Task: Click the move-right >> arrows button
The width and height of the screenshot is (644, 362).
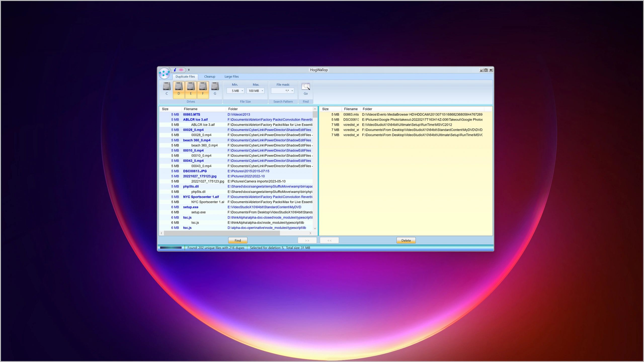Action: click(x=307, y=240)
